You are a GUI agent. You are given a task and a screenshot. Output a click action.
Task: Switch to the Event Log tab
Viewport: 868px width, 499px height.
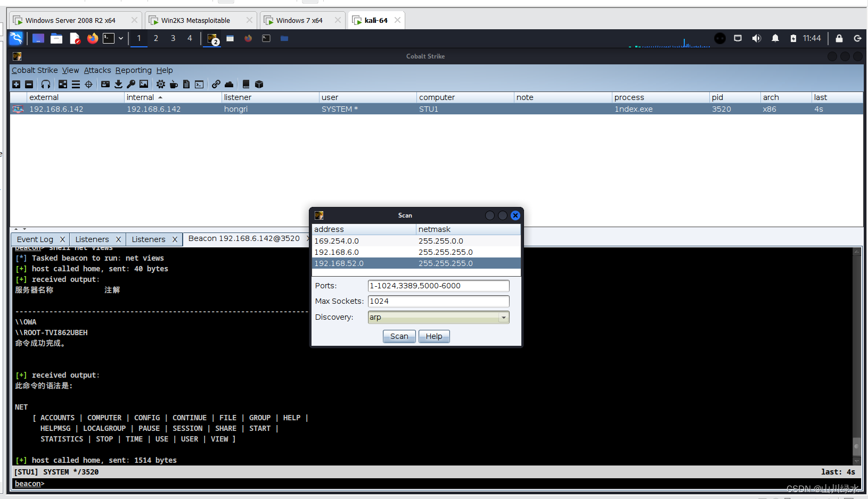pyautogui.click(x=35, y=239)
